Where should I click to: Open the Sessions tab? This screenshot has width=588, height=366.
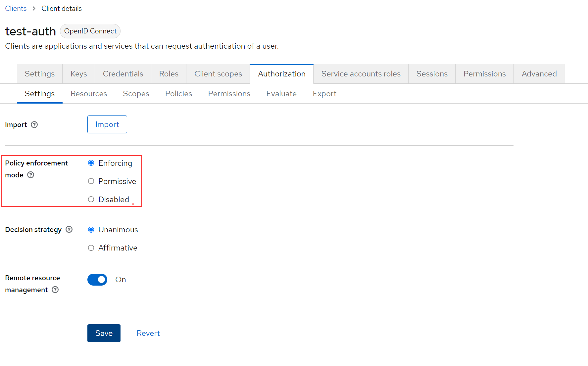pos(432,74)
